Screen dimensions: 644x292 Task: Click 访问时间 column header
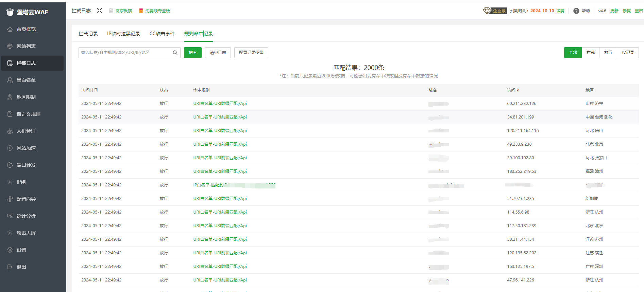tap(89, 90)
